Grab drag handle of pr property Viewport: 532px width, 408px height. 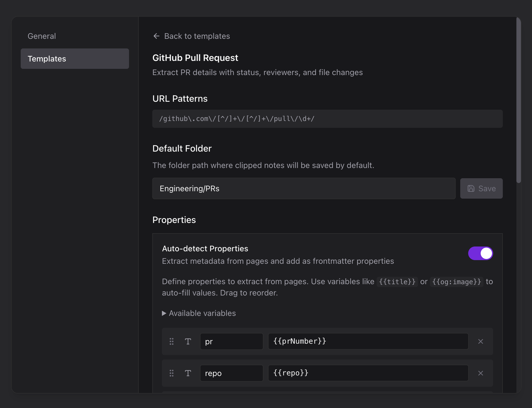tap(172, 341)
